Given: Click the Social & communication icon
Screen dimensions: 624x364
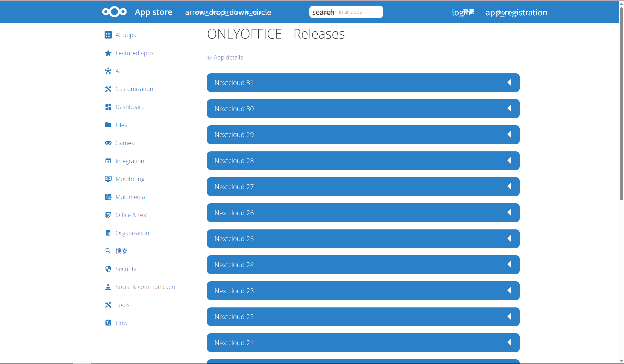Looking at the screenshot, I should (x=108, y=287).
